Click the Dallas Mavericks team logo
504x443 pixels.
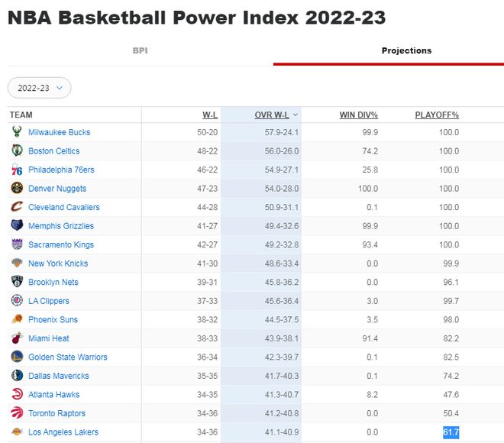pyautogui.click(x=17, y=376)
